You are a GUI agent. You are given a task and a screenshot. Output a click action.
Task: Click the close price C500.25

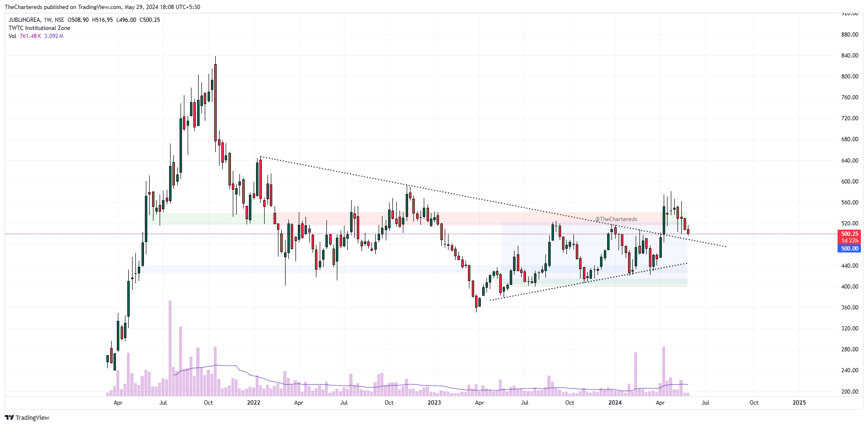pyautogui.click(x=150, y=20)
